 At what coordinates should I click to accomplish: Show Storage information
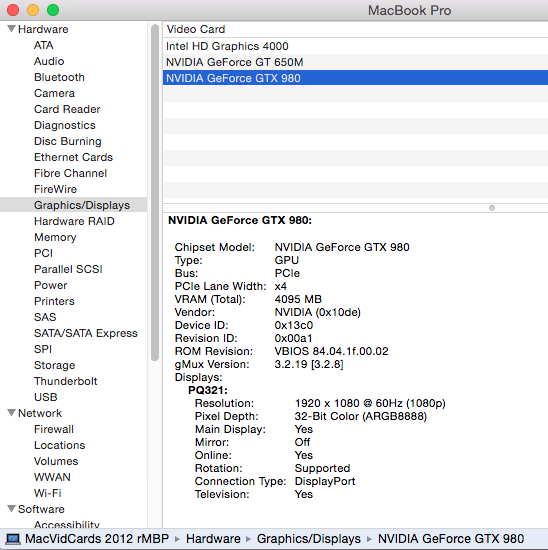[x=54, y=365]
